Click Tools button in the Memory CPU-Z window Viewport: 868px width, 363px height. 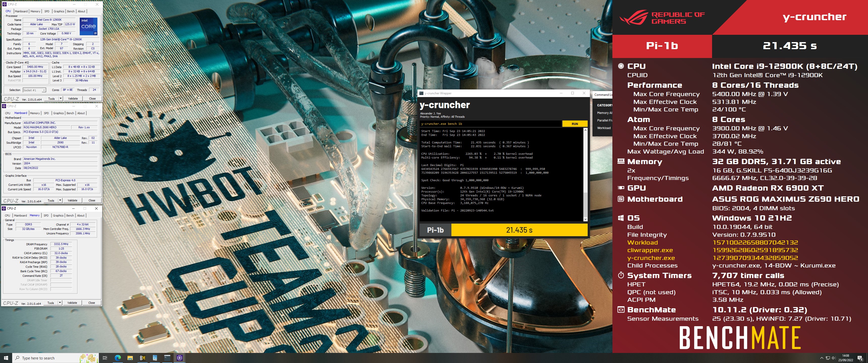[51, 303]
